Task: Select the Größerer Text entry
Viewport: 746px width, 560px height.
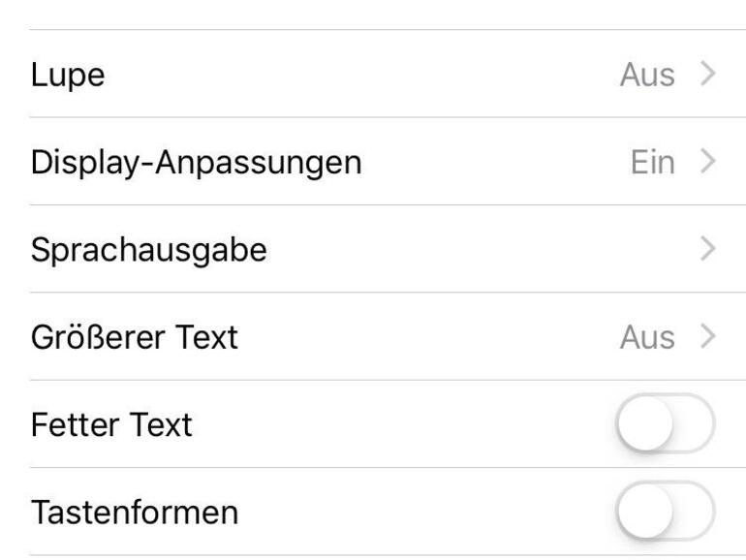Action: coord(135,336)
